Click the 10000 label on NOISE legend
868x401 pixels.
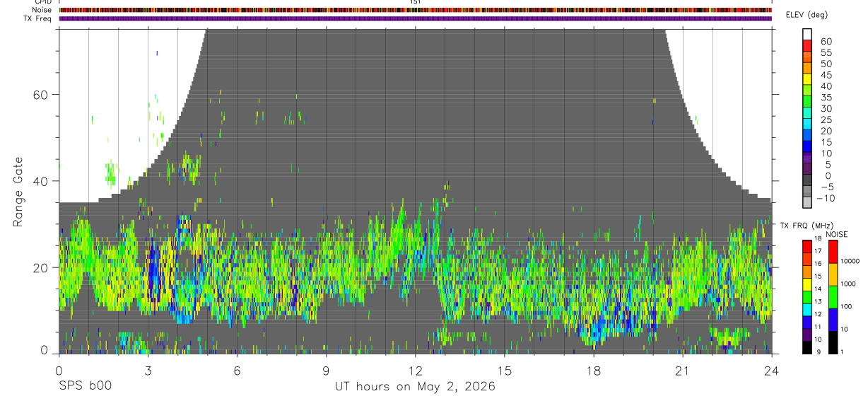click(851, 261)
